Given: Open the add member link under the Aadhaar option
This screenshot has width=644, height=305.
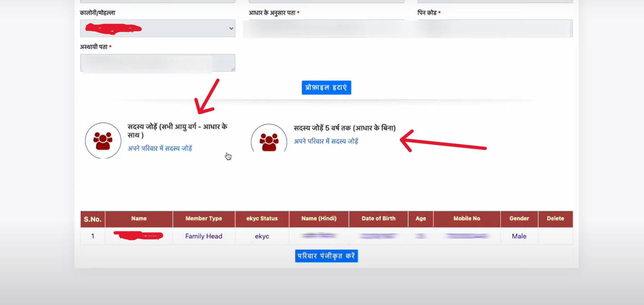Looking at the screenshot, I should click(x=160, y=148).
